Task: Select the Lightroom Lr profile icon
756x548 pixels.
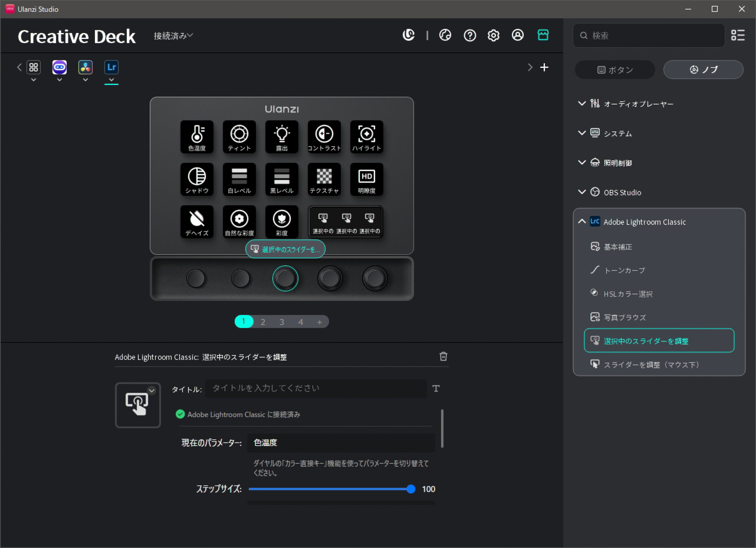Action: coord(111,67)
